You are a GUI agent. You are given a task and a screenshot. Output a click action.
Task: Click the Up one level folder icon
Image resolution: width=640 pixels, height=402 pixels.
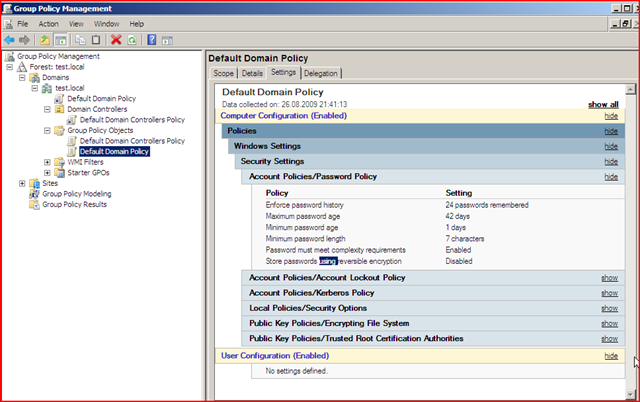click(45, 40)
